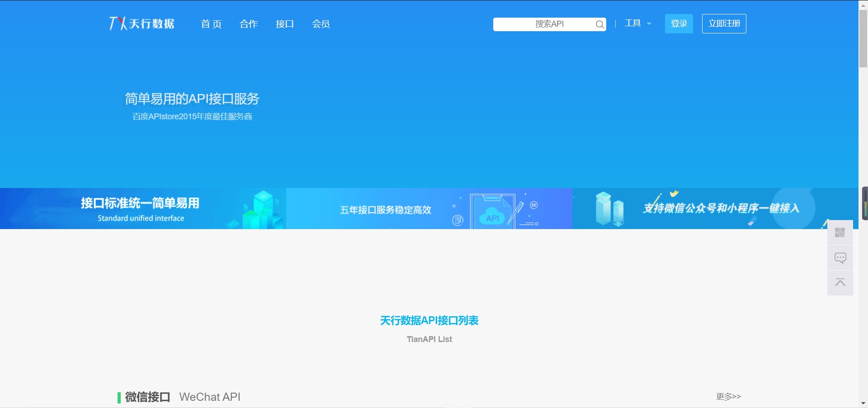Click the 简单易用的API接口服务 headline
Image resolution: width=868 pixels, height=408 pixels.
(x=192, y=98)
